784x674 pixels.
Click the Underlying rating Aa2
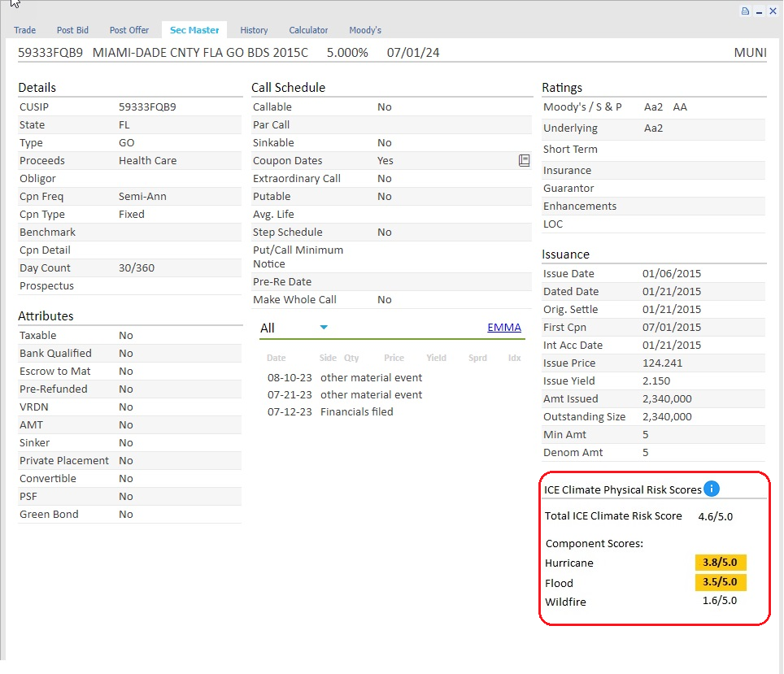pyautogui.click(x=654, y=128)
